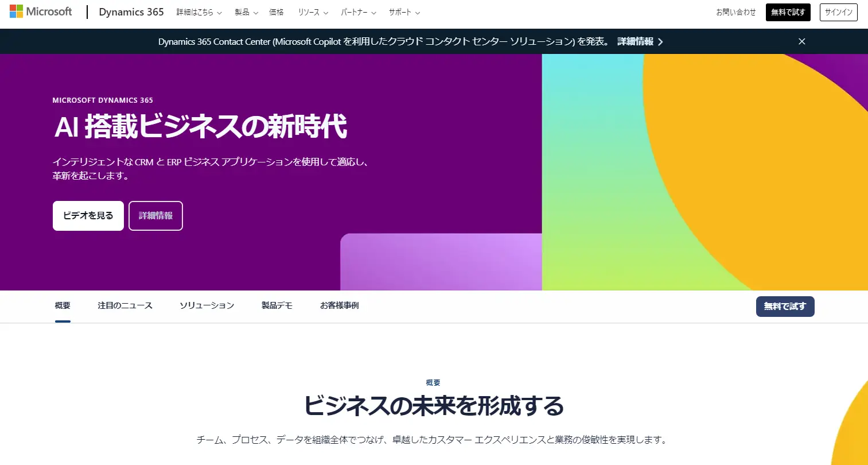Viewport: 868px width, 465px height.
Task: Expand the リソース dropdown menu
Action: (313, 12)
